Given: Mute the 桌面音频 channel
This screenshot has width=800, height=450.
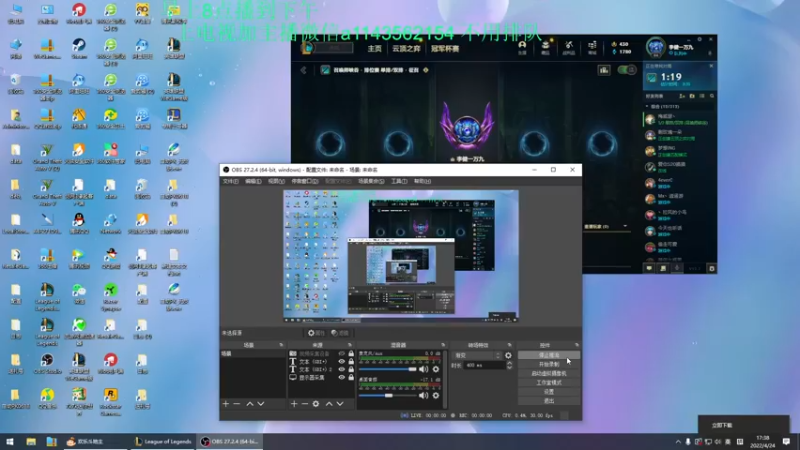Looking at the screenshot, I should [423, 395].
